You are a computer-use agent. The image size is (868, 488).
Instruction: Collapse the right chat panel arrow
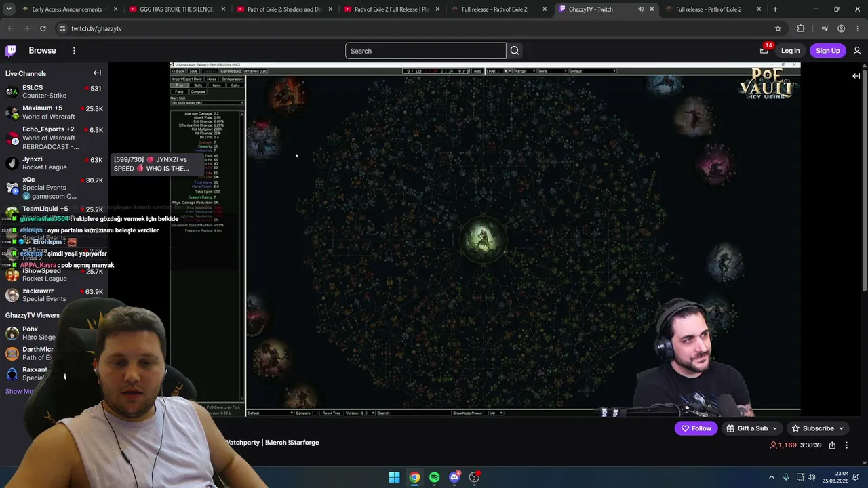tap(856, 76)
